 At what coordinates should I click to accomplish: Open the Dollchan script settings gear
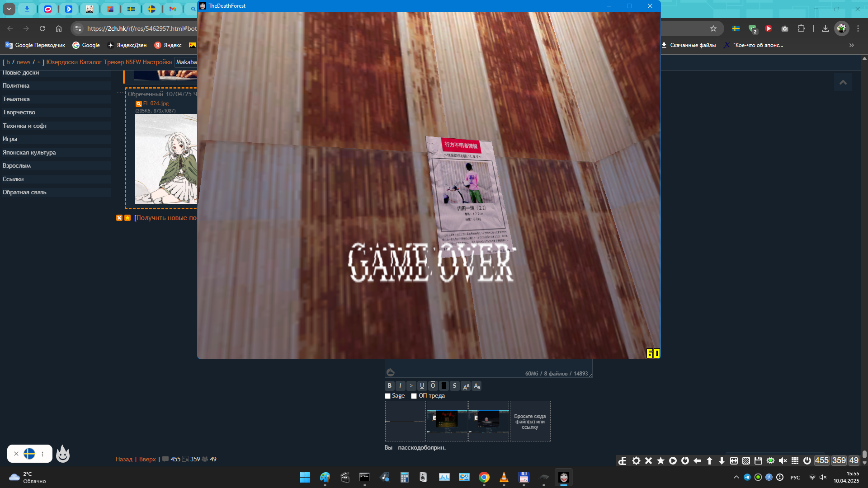click(x=636, y=460)
